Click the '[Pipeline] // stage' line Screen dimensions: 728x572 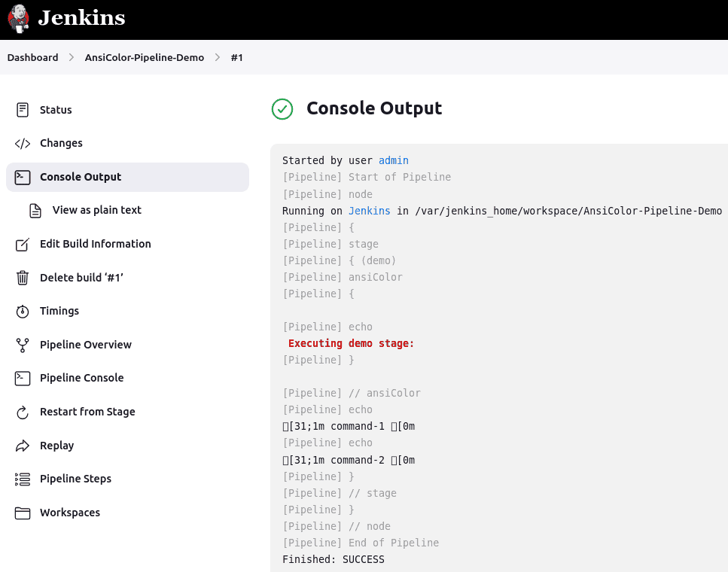tap(340, 493)
